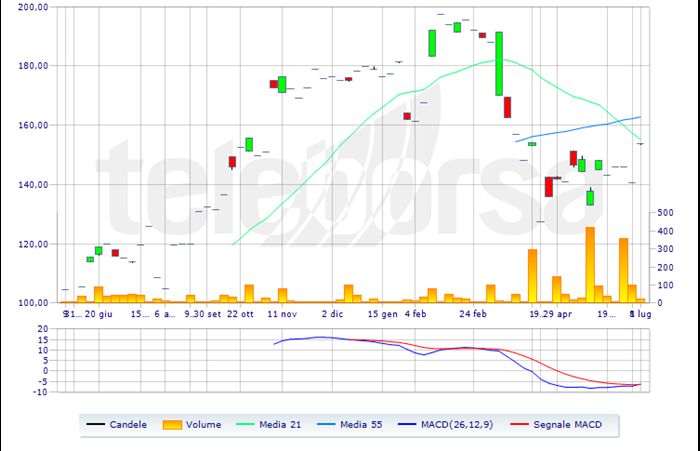
Task: Click the 140,00 price axis label
Action: coord(33,184)
